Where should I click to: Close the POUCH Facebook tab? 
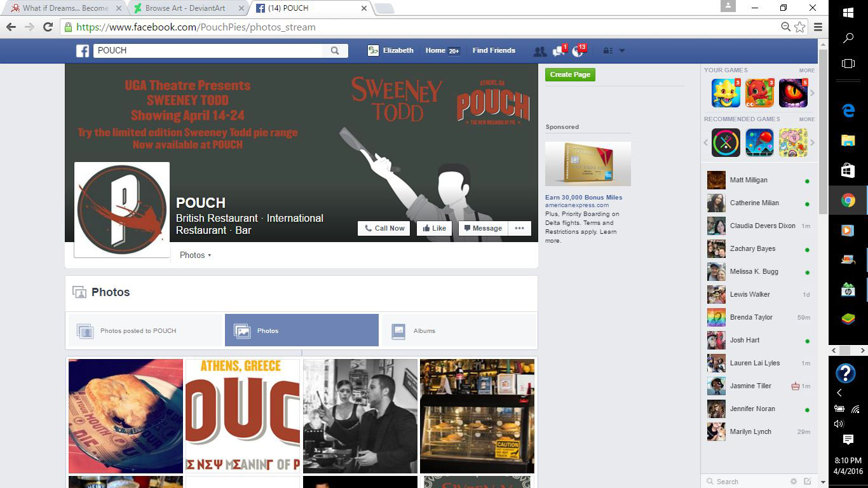click(x=364, y=8)
